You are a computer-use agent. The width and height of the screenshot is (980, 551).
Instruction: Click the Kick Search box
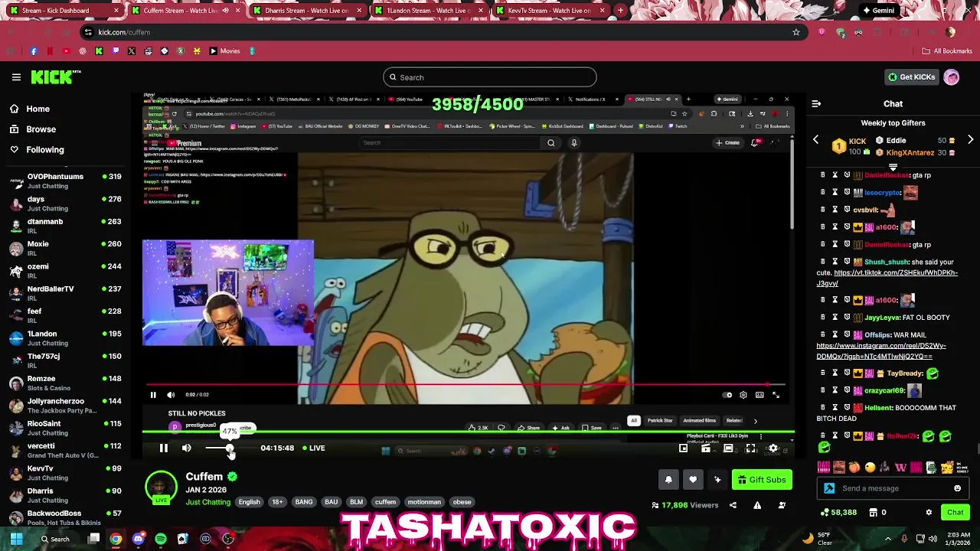pyautogui.click(x=490, y=77)
